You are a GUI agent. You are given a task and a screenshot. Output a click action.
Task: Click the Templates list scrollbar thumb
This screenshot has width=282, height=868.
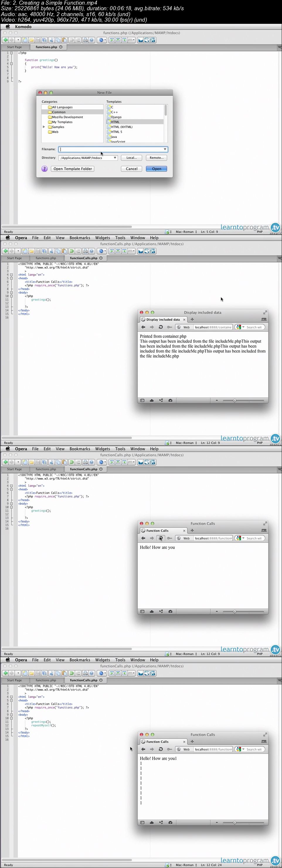point(166,110)
